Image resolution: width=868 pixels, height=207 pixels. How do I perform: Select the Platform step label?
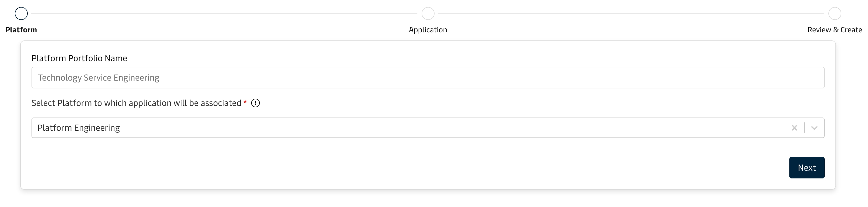(21, 30)
